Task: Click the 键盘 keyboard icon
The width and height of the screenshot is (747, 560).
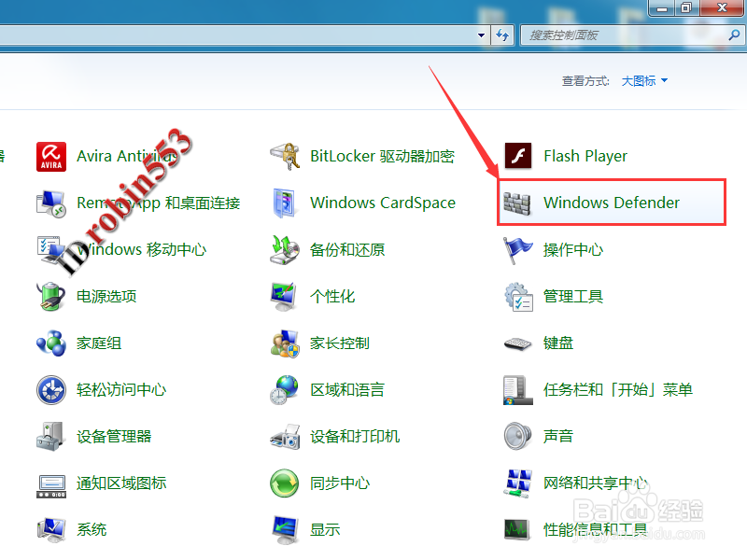Action: click(x=518, y=343)
